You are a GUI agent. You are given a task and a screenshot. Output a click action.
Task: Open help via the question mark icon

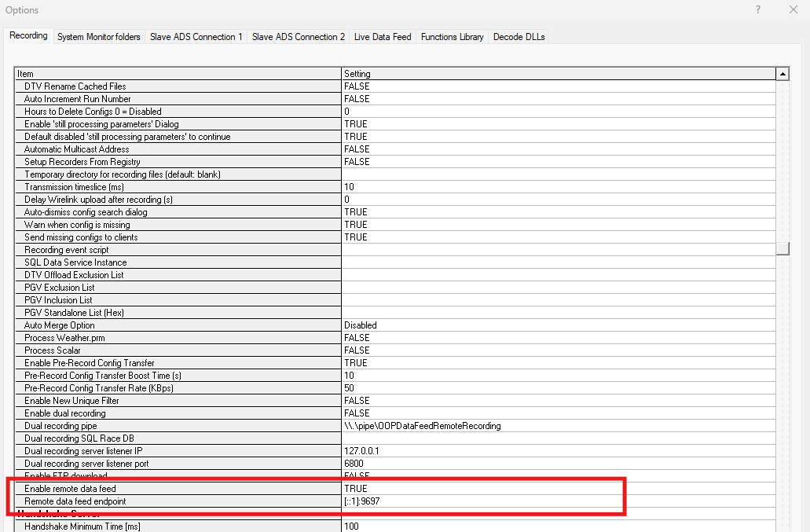pos(757,10)
